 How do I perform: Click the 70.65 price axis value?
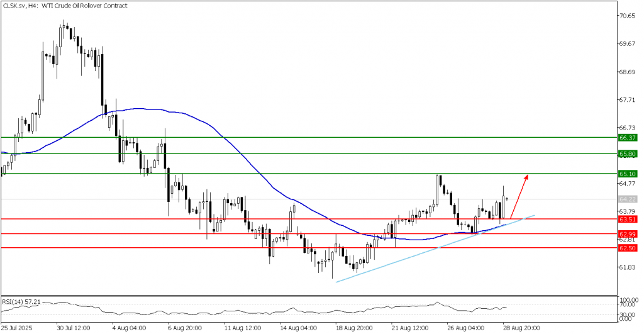[x=628, y=16]
